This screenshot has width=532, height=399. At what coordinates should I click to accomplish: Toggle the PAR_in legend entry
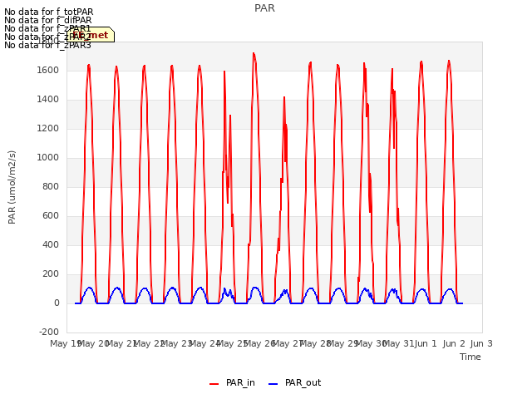click(x=232, y=383)
